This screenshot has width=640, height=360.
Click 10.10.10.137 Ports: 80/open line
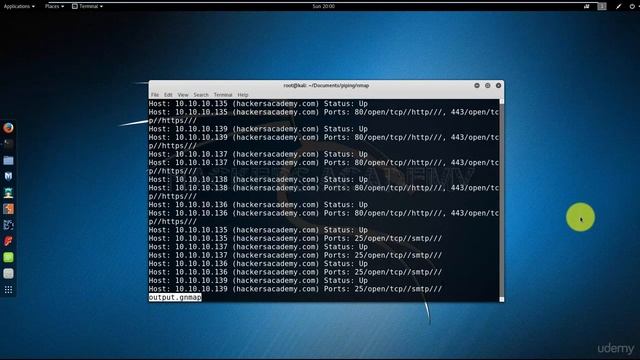point(324,167)
